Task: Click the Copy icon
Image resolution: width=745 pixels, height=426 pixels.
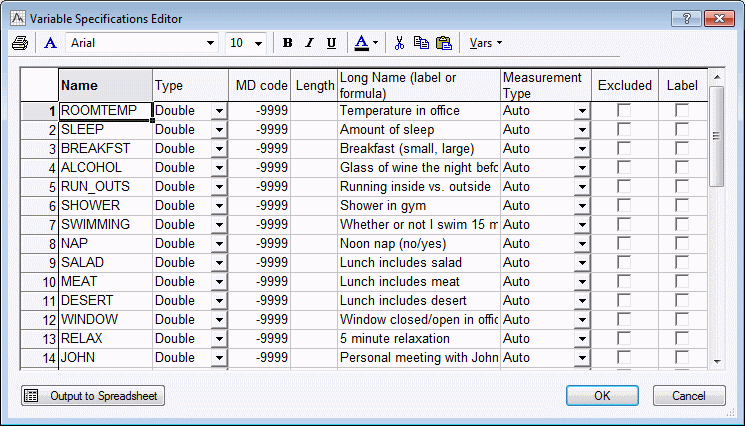Action: (x=421, y=43)
